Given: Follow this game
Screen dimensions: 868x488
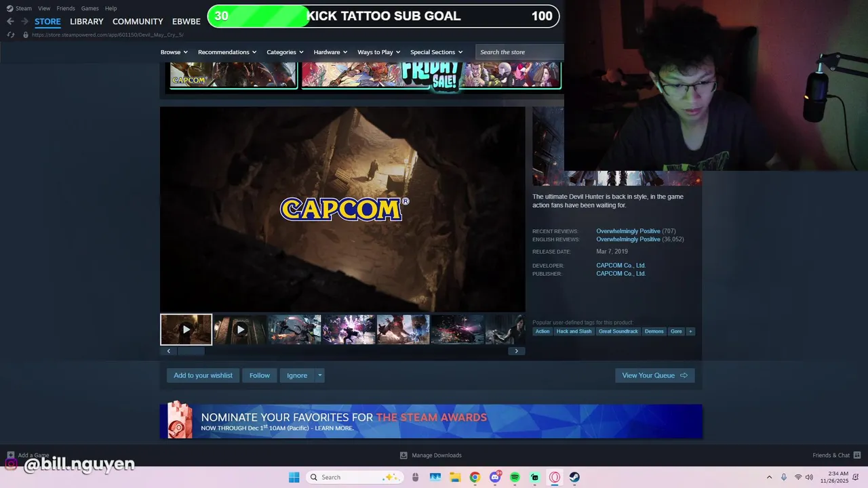Looking at the screenshot, I should pos(260,375).
